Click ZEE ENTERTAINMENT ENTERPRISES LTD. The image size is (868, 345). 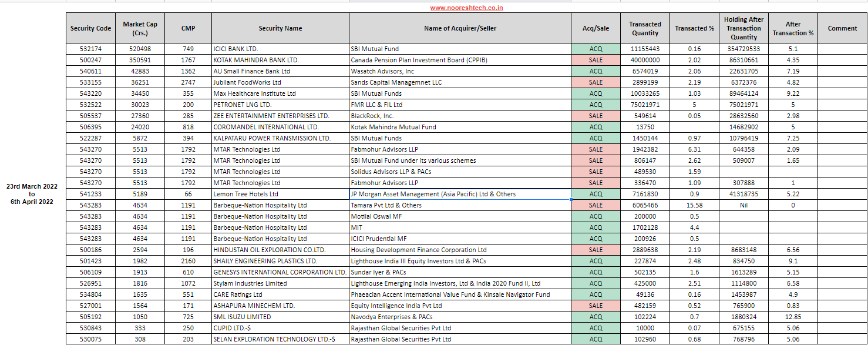coord(280,116)
